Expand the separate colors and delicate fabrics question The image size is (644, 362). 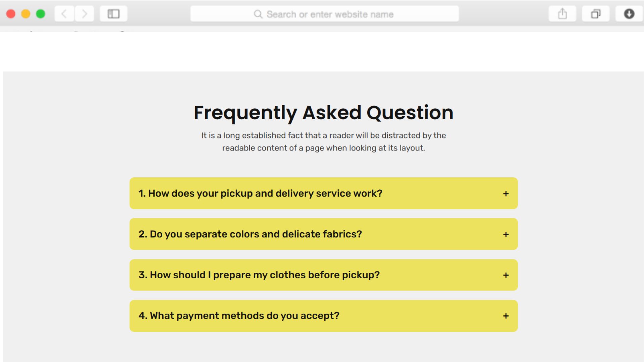coord(250,234)
